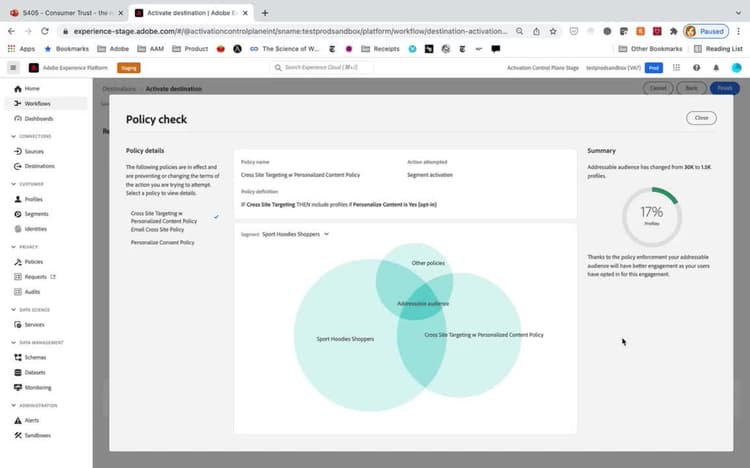Select the Activate destination browser tab
The height and width of the screenshot is (468, 750).
tap(191, 13)
